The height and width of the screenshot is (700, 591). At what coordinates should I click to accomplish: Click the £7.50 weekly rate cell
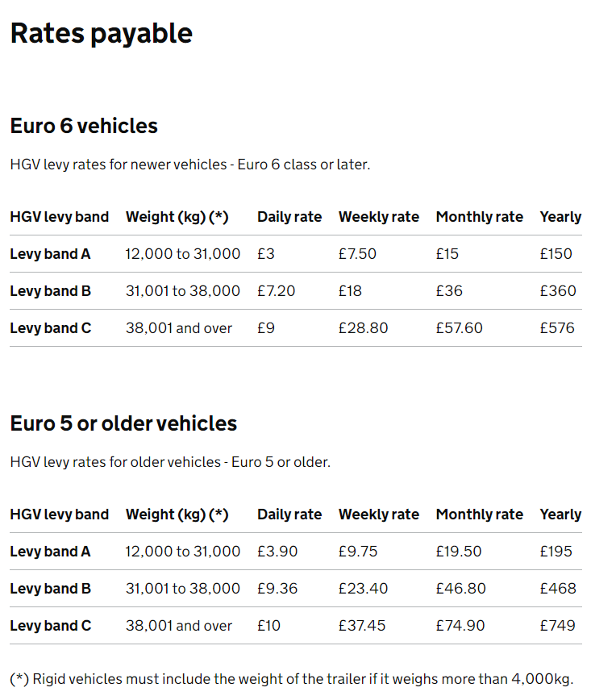[x=357, y=254]
